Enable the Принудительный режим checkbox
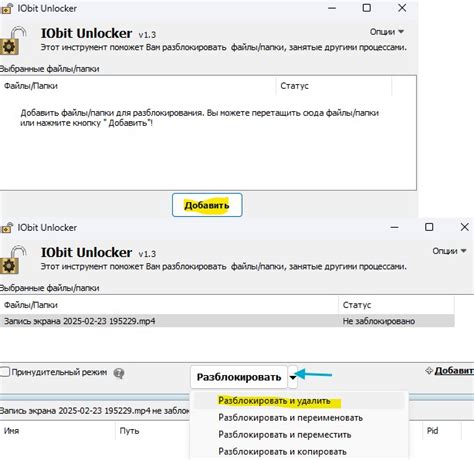The height and width of the screenshot is (460, 474). (5, 372)
